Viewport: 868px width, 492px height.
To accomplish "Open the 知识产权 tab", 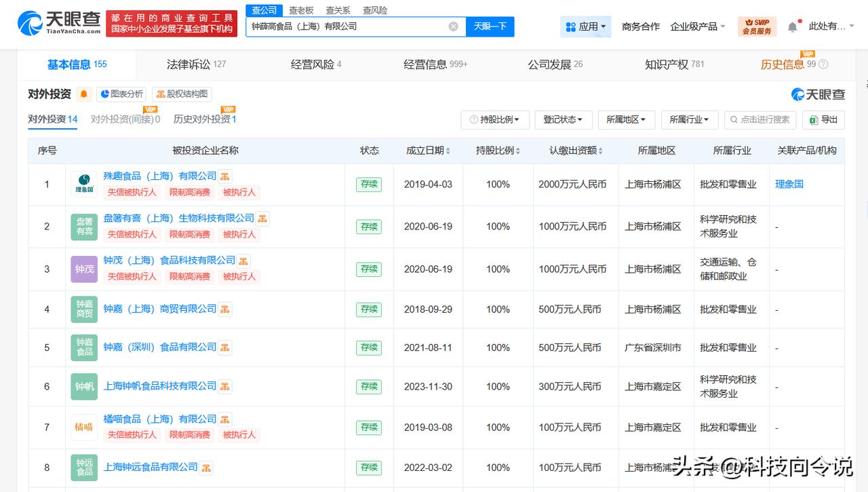I will pos(675,64).
